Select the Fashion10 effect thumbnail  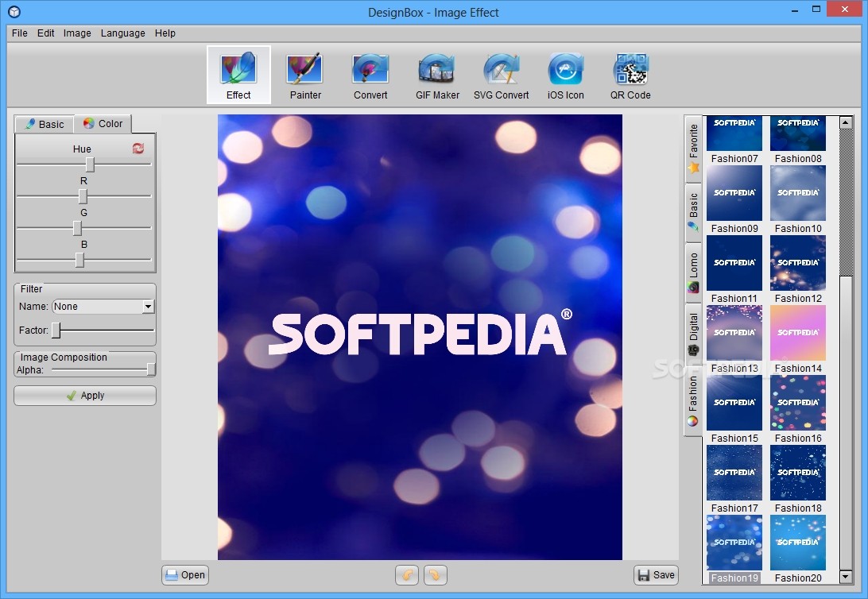pos(798,193)
